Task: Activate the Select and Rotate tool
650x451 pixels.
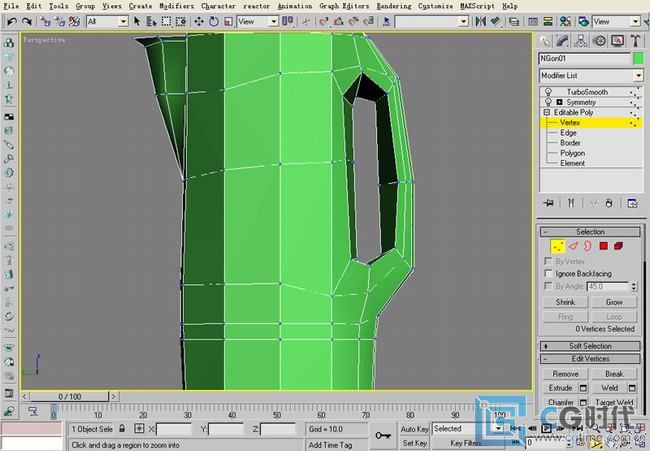Action: point(213,21)
